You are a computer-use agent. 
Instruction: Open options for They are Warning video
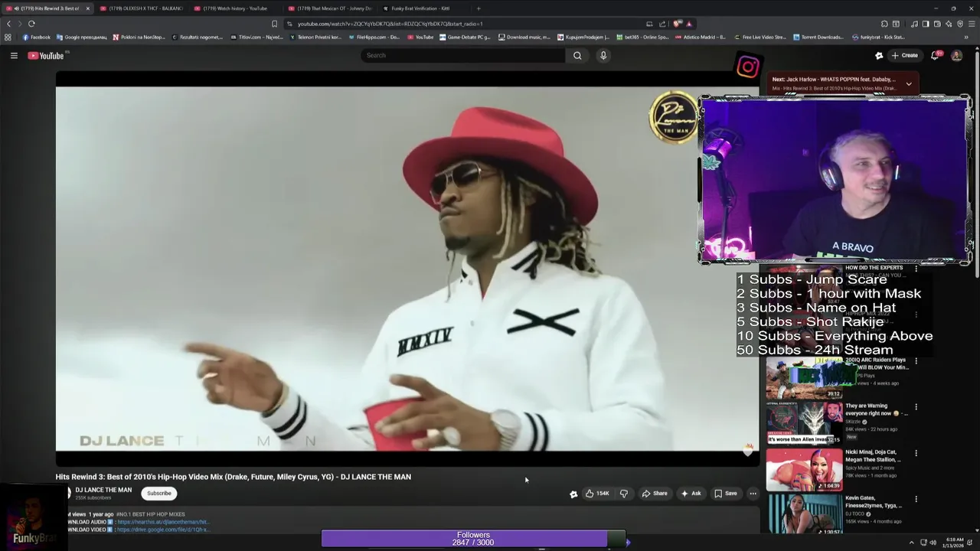(x=916, y=407)
